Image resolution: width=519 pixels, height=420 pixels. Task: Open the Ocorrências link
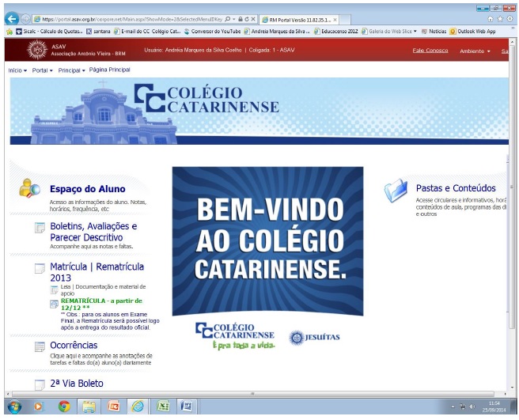74,345
